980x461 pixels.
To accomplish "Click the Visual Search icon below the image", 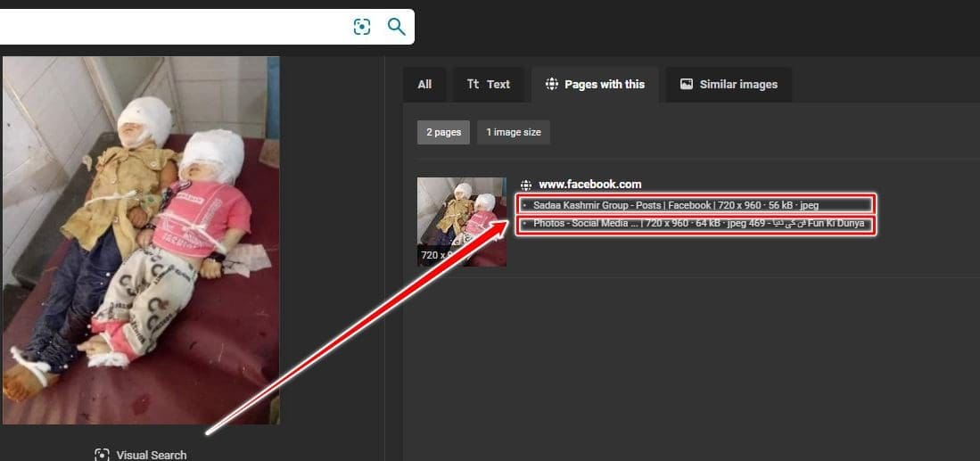I will pos(102,455).
